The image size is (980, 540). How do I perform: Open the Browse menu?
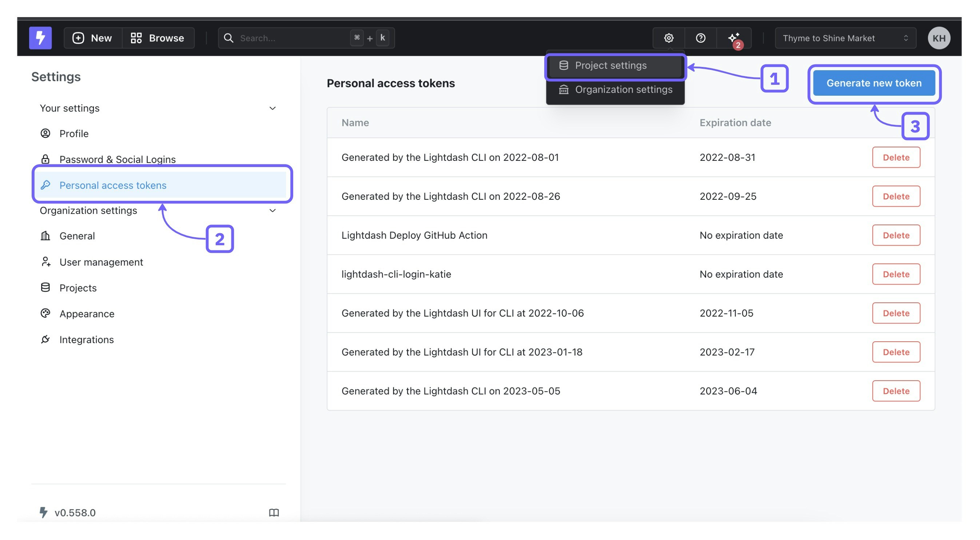158,38
